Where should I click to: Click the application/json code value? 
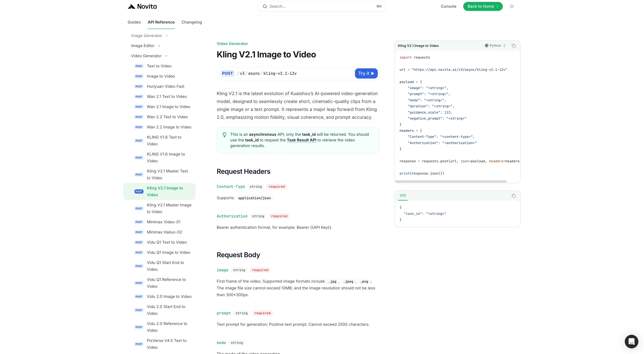coord(254,198)
